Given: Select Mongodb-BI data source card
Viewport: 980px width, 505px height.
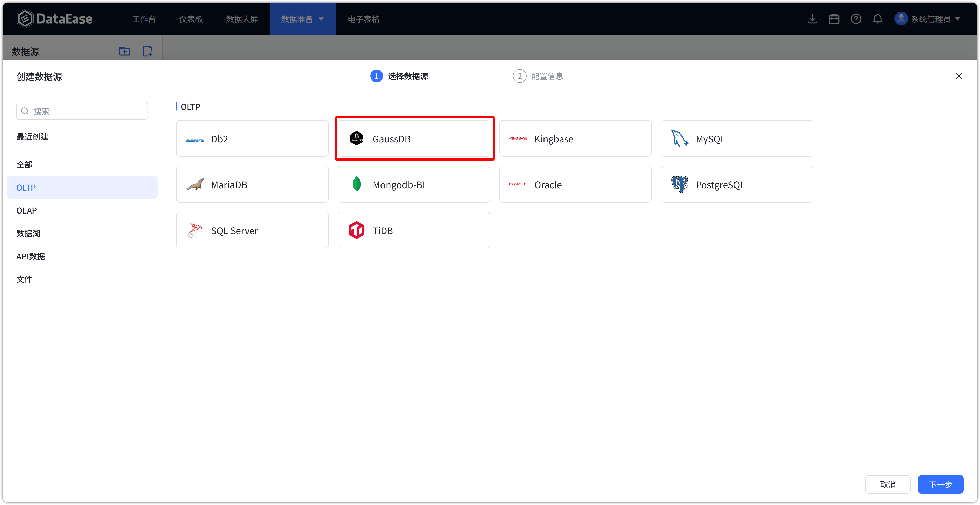Looking at the screenshot, I should point(414,184).
